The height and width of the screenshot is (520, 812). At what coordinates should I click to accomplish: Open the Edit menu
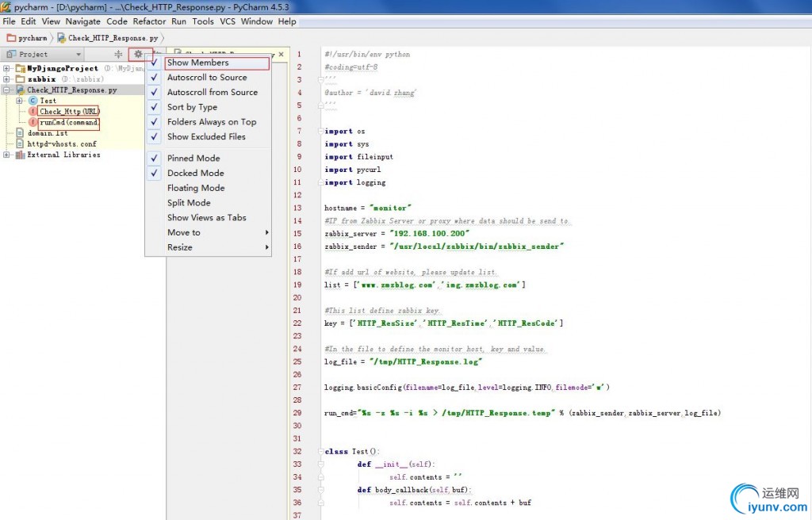[29, 21]
